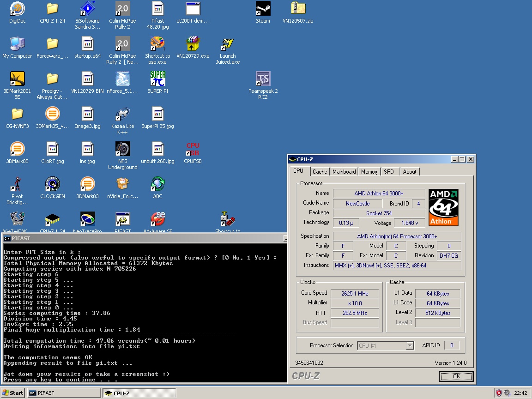Click the DH7-CG revision value

(x=448, y=255)
